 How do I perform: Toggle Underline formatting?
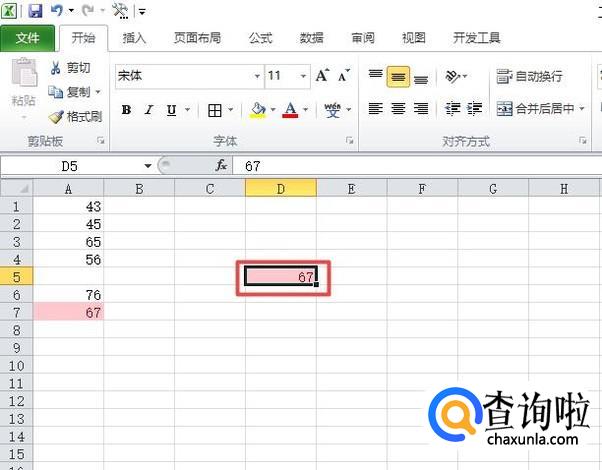pyautogui.click(x=171, y=110)
